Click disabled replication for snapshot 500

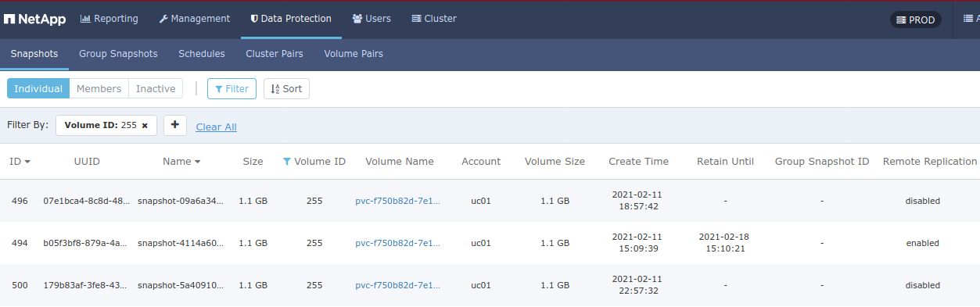pyautogui.click(x=923, y=285)
